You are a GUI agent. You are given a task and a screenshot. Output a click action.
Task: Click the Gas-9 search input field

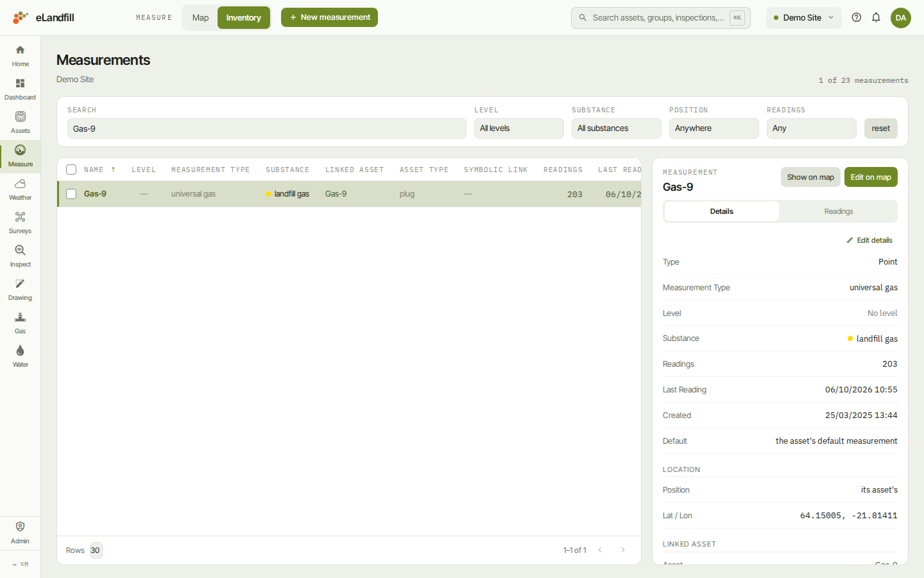point(267,128)
